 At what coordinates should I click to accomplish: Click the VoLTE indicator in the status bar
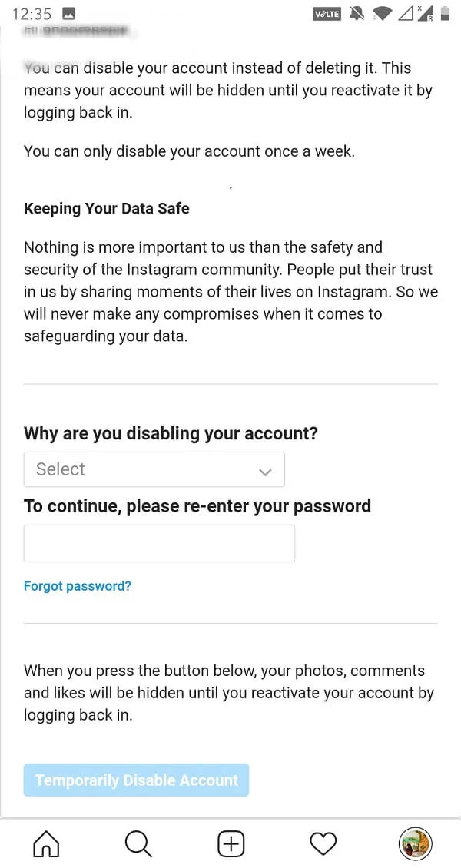click(x=327, y=13)
